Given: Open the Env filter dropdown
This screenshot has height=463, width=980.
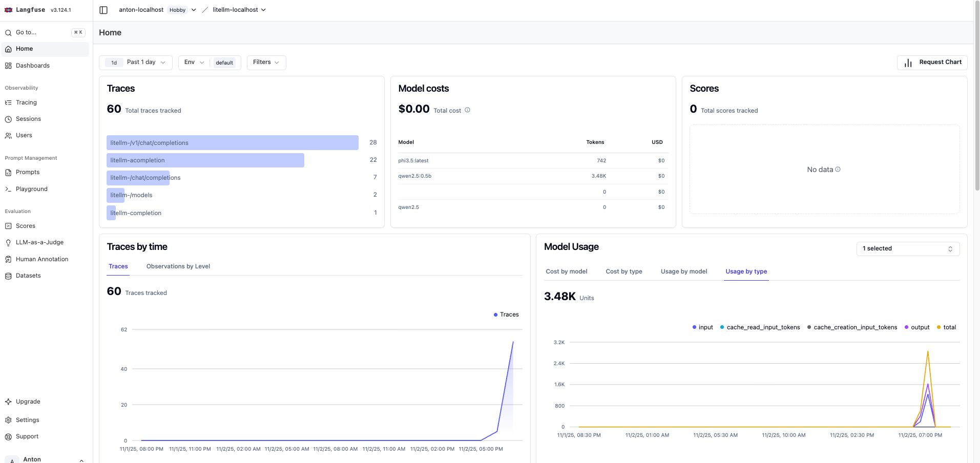Looking at the screenshot, I should [x=194, y=62].
